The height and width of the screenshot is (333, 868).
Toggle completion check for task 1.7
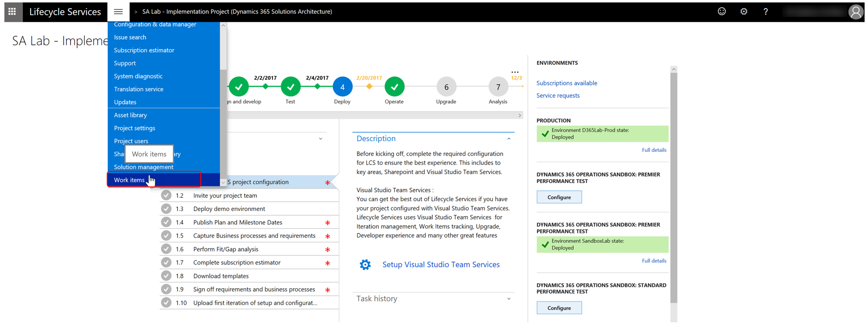(x=166, y=262)
